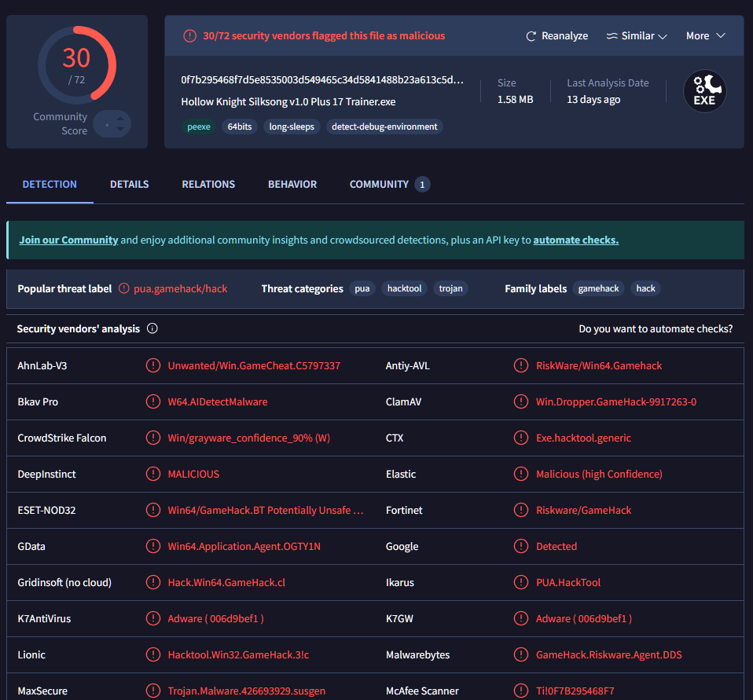Click the Reanalyze refresh icon
Screen dimensions: 753x700
tap(531, 36)
